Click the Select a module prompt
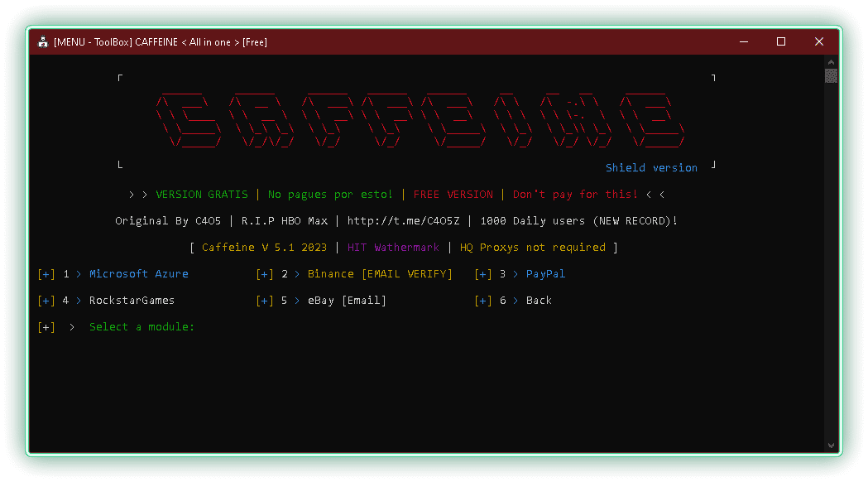Viewport: 868px width, 482px height. click(x=141, y=327)
